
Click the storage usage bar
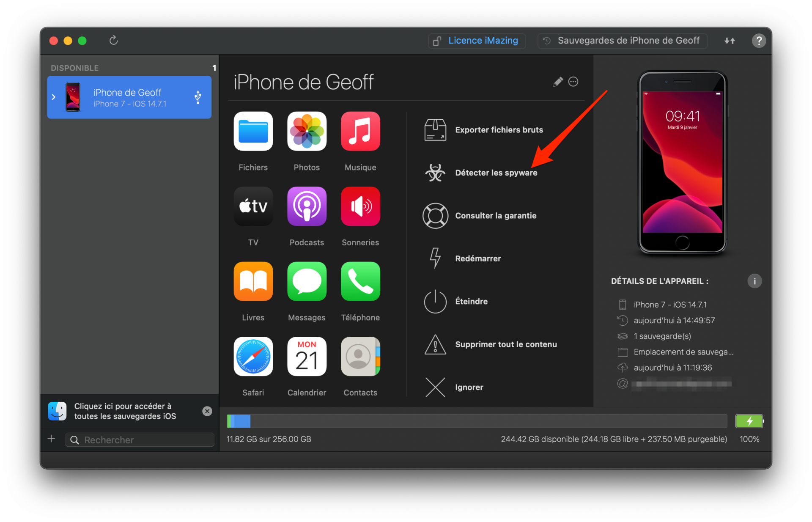click(x=477, y=421)
